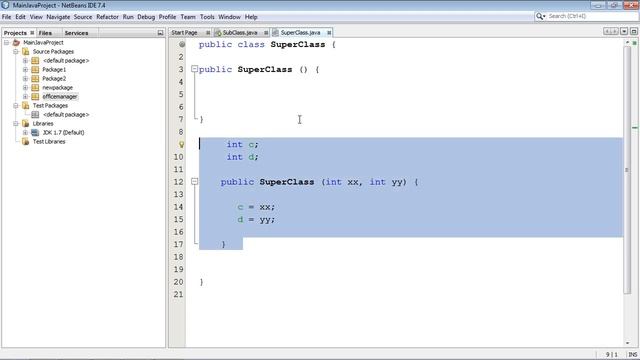
Task: Click the editor vertical scrollbar thumb
Action: tap(627, 170)
